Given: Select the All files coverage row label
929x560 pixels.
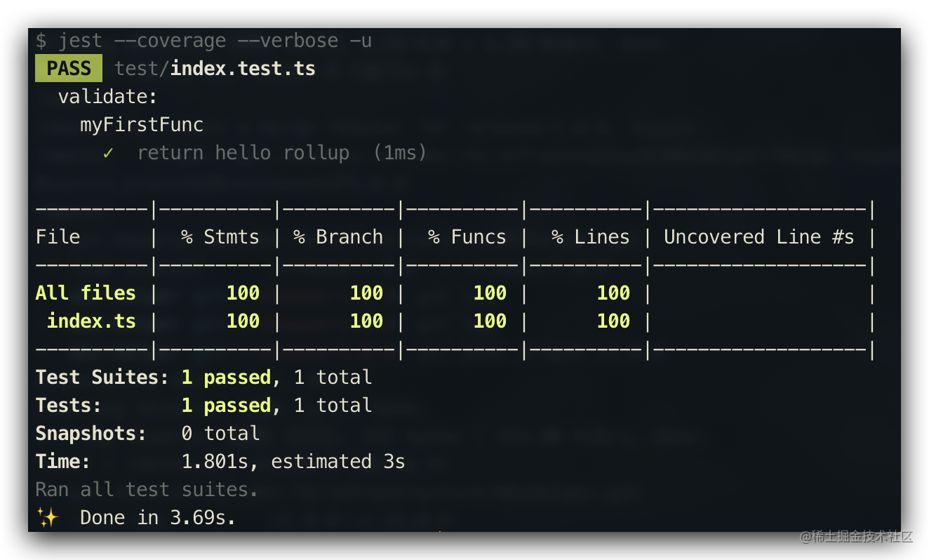Looking at the screenshot, I should [86, 293].
